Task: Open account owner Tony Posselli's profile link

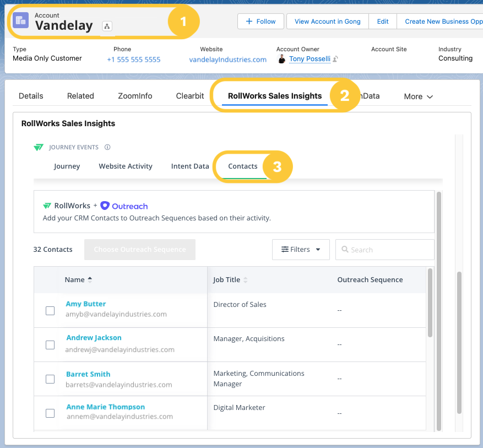Action: 310,58
